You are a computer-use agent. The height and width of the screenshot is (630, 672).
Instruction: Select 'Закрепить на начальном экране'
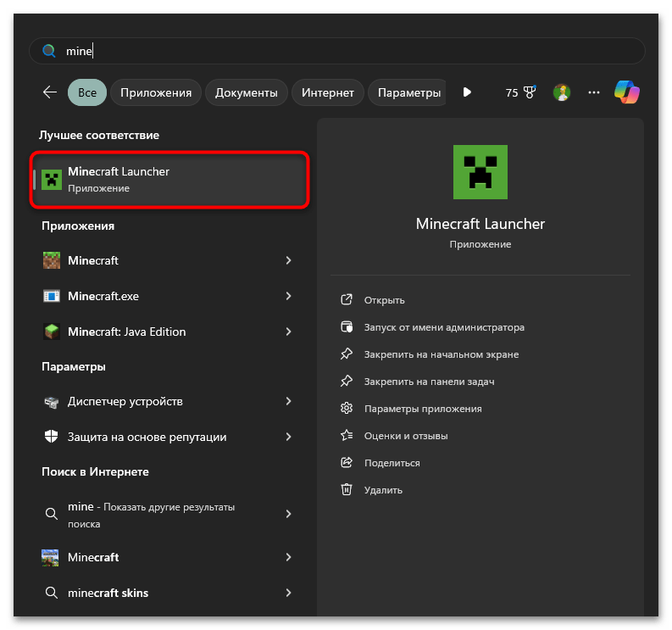[x=442, y=354]
